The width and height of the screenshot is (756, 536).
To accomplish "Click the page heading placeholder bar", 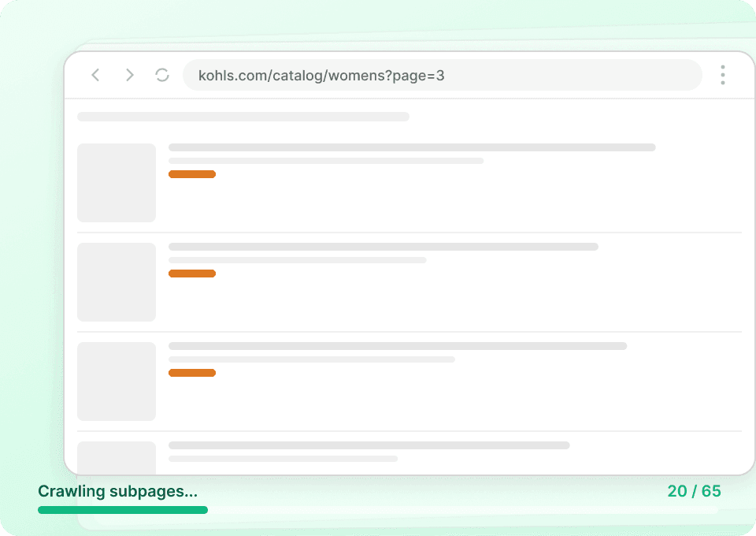I will (x=243, y=116).
